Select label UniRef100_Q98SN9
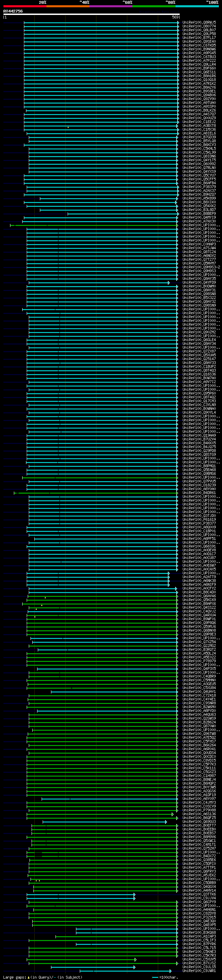The image size is (222, 980). 199,305
